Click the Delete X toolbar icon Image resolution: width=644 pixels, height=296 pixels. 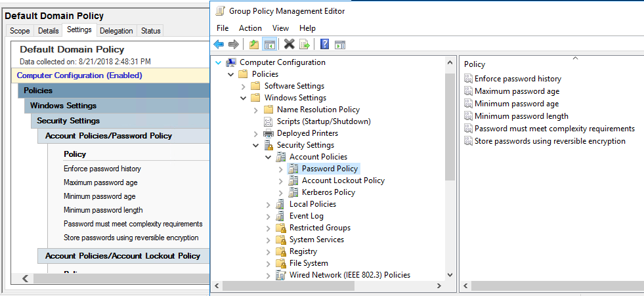289,44
